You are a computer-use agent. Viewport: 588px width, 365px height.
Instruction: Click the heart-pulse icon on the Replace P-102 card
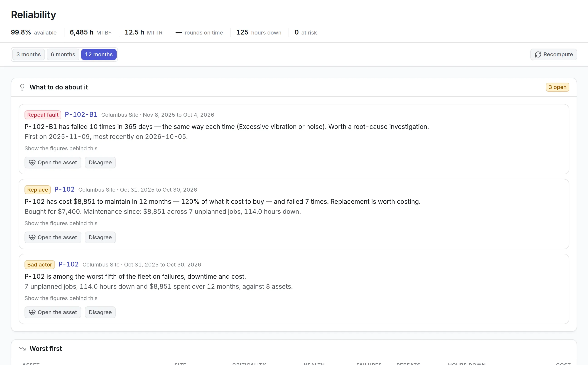pos(32,237)
